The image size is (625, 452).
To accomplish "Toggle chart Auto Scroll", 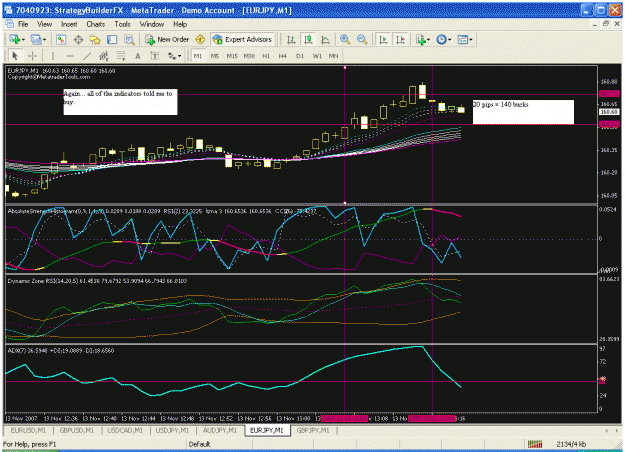I will click(x=383, y=39).
